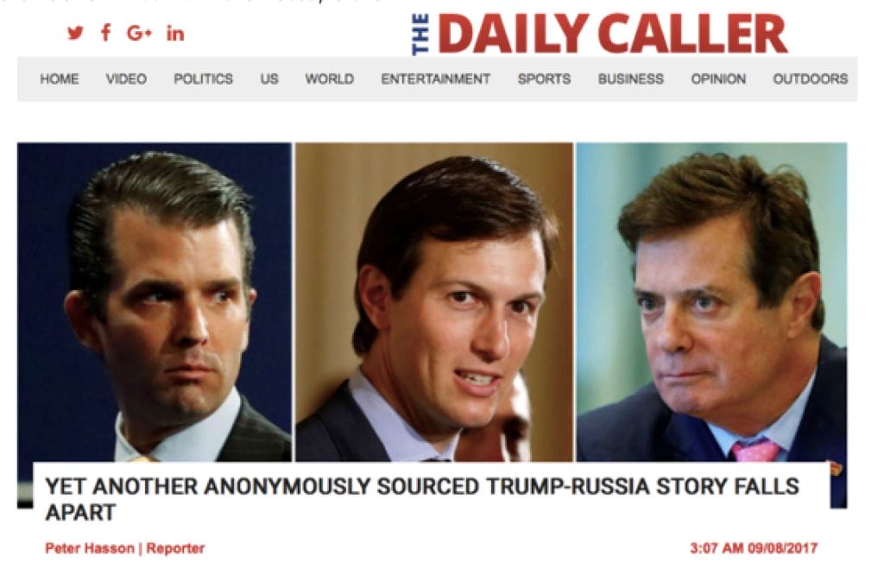884x588 pixels.
Task: Click the left headshot photo
Action: [155, 302]
